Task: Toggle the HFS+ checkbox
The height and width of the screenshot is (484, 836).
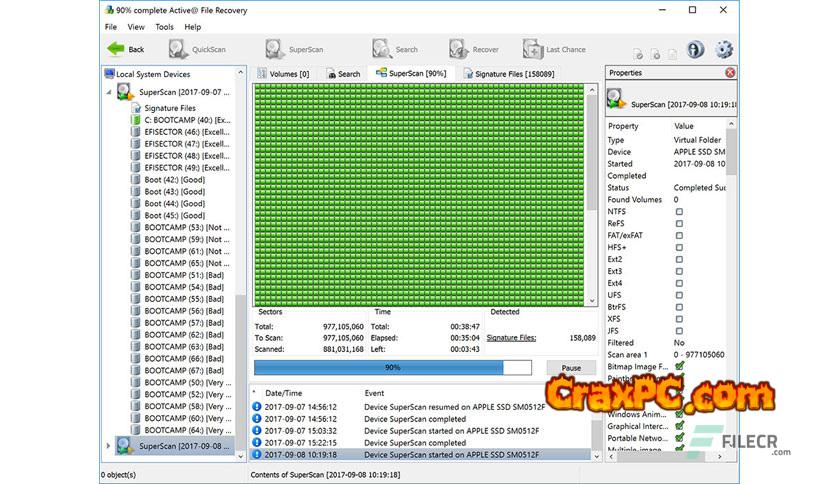Action: click(x=679, y=247)
